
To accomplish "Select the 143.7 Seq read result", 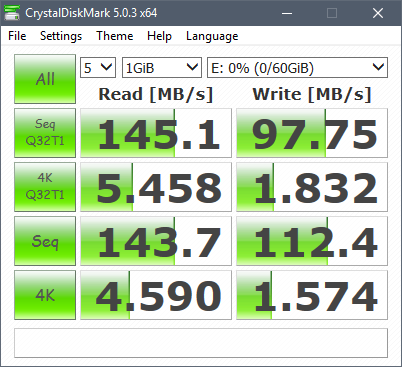I will [156, 241].
